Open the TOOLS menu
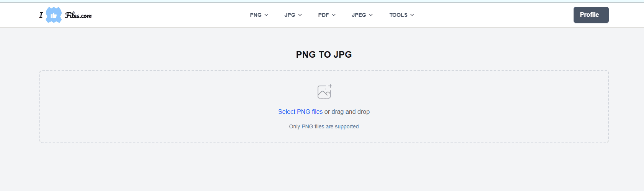Image resolution: width=644 pixels, height=191 pixels. (x=398, y=15)
